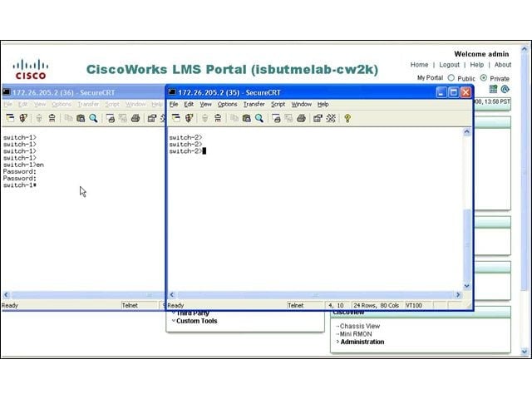This screenshot has width=532, height=399.
Task: Select the Private portal radio button
Action: click(484, 78)
